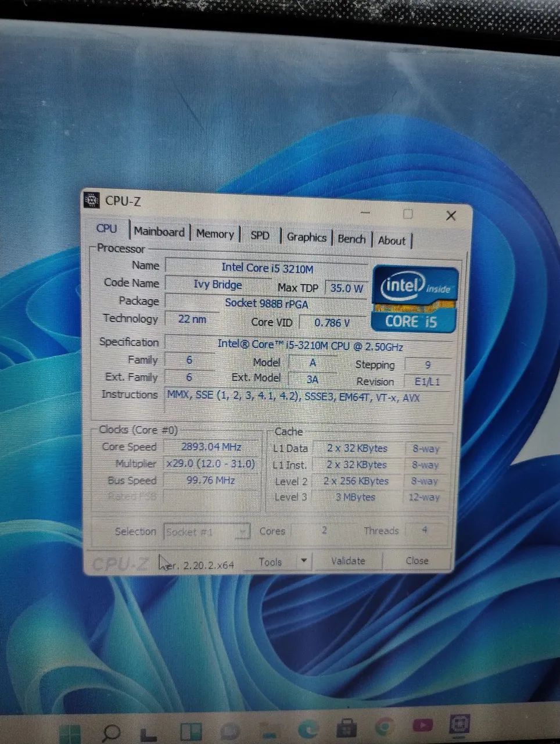Click the Max TDP value '35.0 W'
Image resolution: width=560 pixels, height=744 pixels.
click(346, 288)
